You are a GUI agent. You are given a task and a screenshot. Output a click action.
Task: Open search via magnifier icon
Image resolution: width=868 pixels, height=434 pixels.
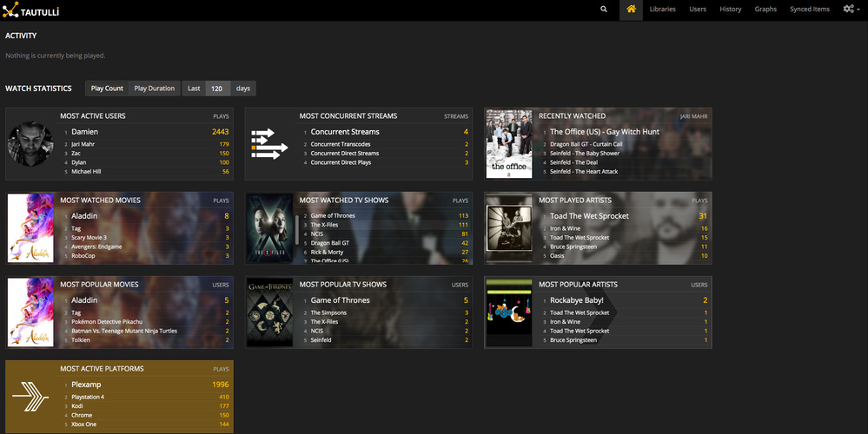pyautogui.click(x=603, y=9)
